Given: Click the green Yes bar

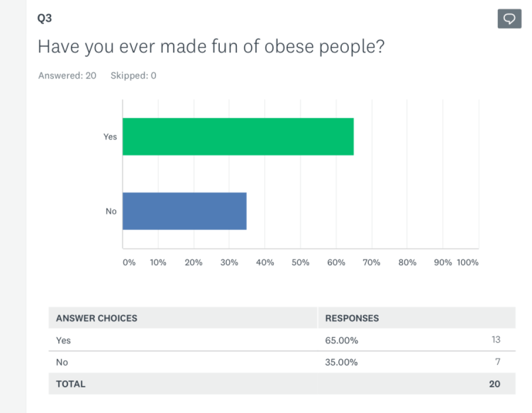Looking at the screenshot, I should pyautogui.click(x=238, y=136).
